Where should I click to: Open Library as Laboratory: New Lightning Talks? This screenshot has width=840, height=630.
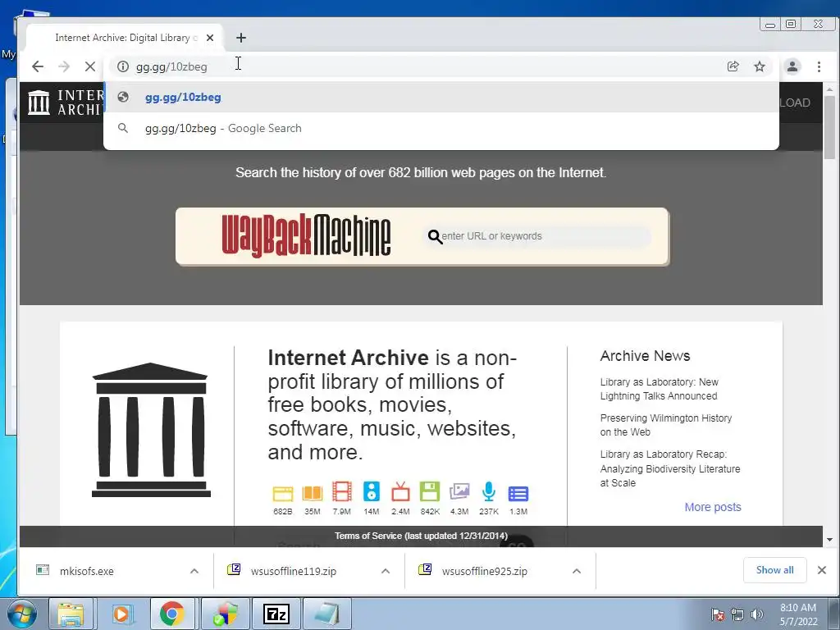[x=659, y=389]
